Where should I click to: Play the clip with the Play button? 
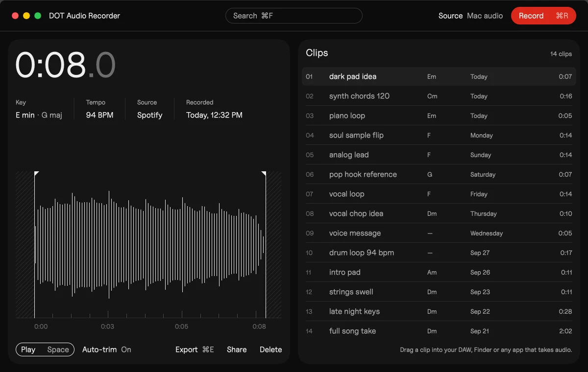45,349
